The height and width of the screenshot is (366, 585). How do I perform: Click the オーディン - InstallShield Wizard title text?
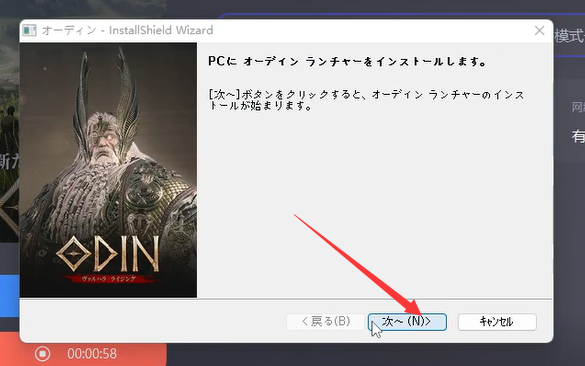click(127, 30)
